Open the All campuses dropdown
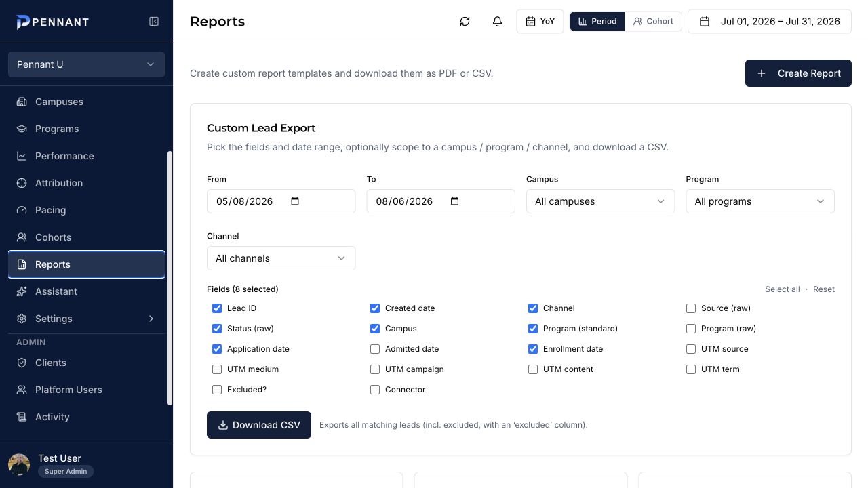Screen dimensions: 868x488 [x=600, y=201]
